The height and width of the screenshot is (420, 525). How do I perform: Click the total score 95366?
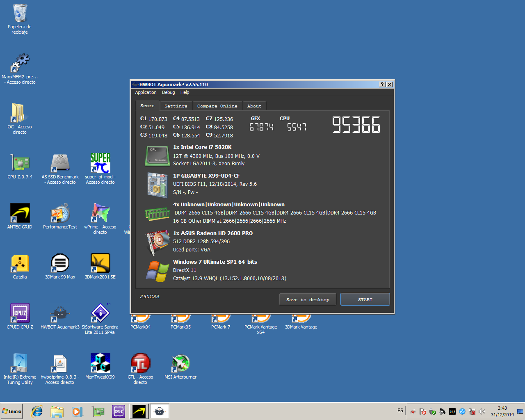coord(356,125)
